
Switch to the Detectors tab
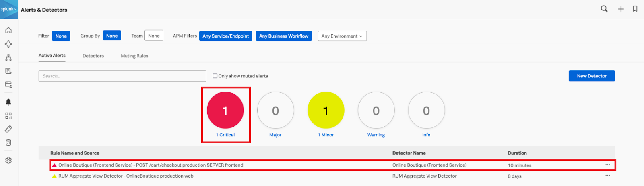click(93, 56)
